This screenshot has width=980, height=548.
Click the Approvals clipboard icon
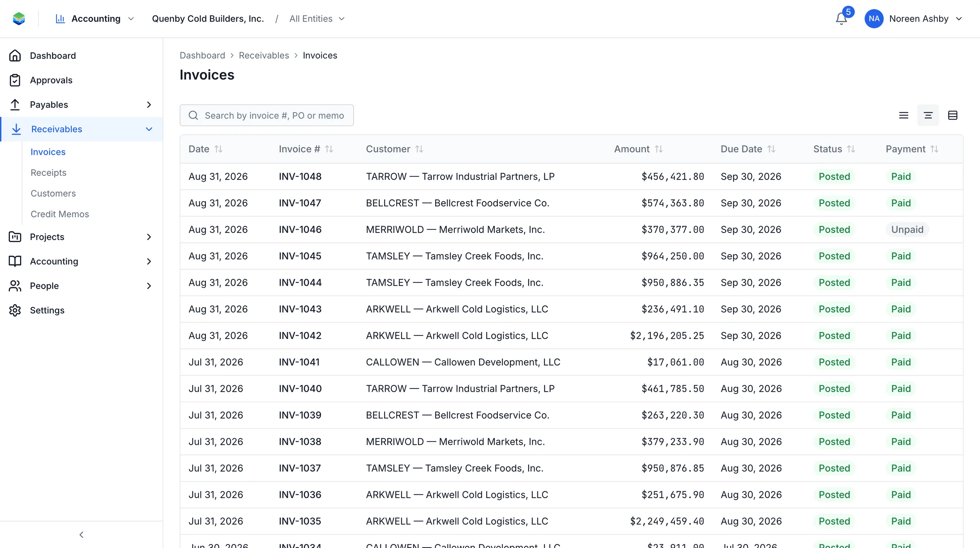click(15, 80)
